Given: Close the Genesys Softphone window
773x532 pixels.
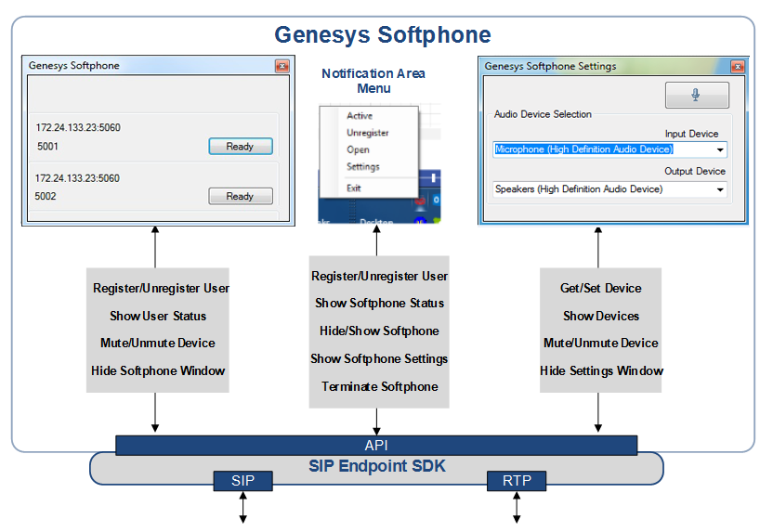Looking at the screenshot, I should (282, 66).
